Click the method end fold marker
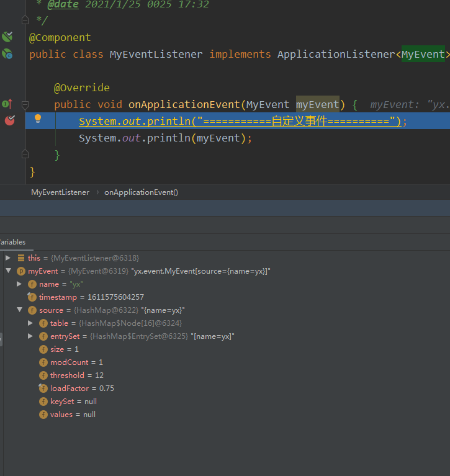 25,155
